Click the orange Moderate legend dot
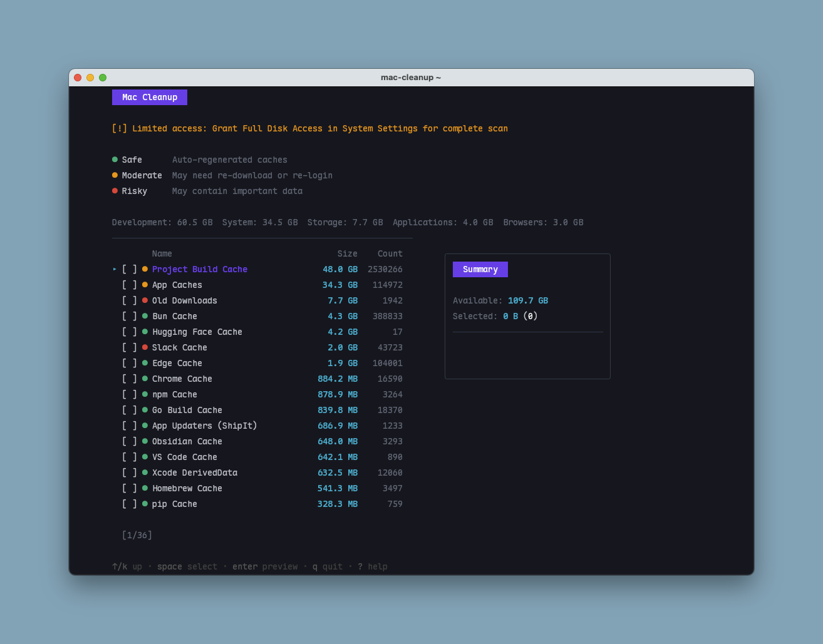Viewport: 823px width, 644px height. (x=115, y=175)
